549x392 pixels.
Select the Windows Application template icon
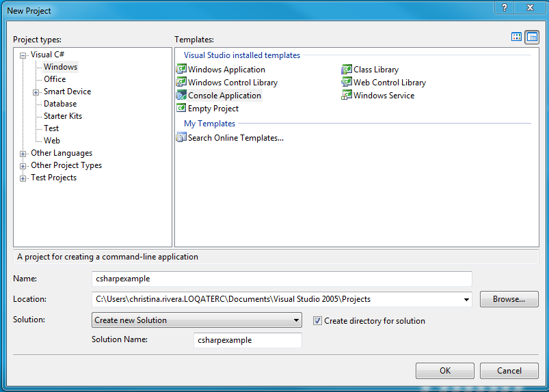tap(181, 69)
